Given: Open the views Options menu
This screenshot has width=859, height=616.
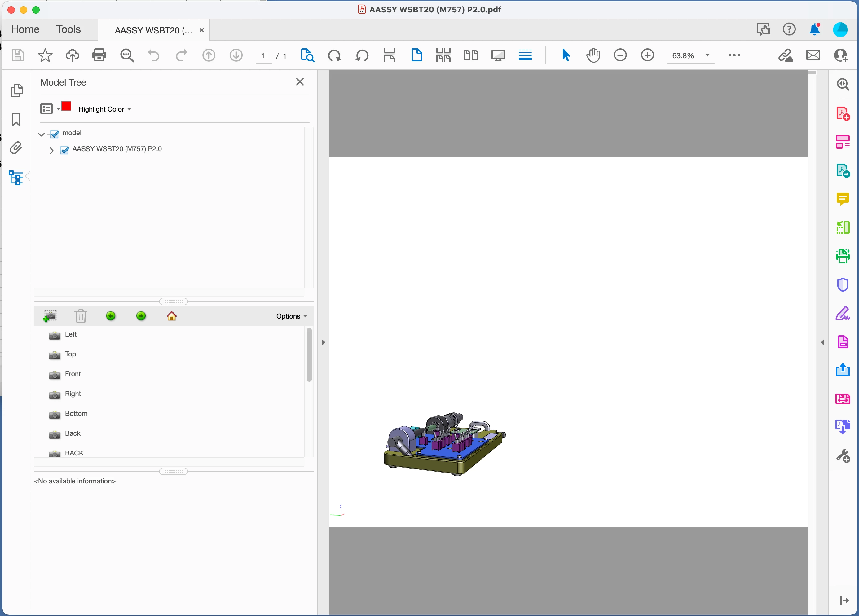Looking at the screenshot, I should tap(291, 316).
